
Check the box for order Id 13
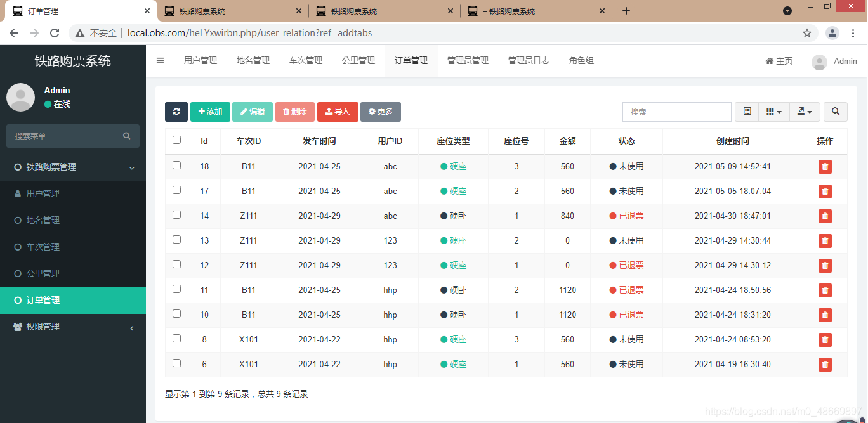pyautogui.click(x=176, y=239)
